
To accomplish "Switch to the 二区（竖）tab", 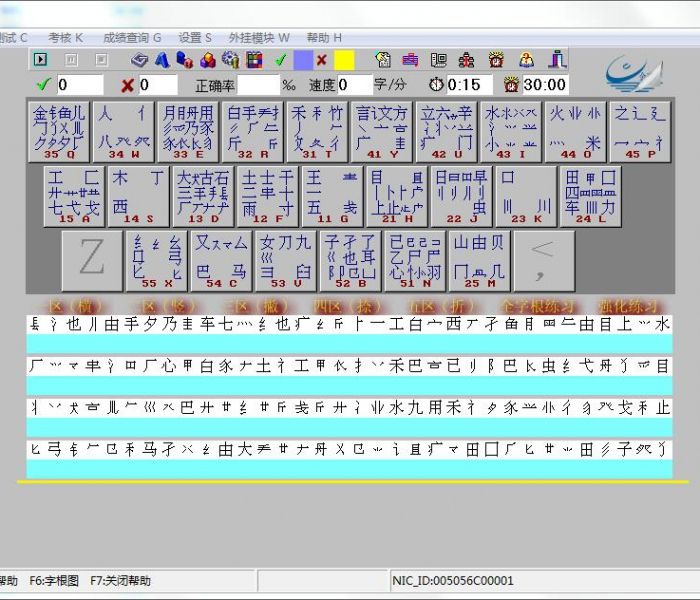I will pos(167,307).
